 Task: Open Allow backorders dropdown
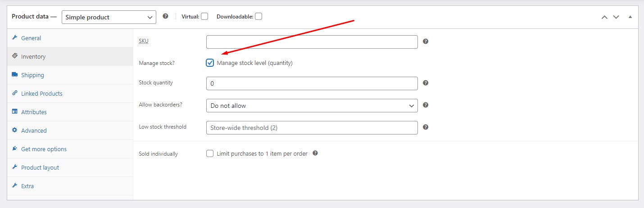[x=312, y=106]
